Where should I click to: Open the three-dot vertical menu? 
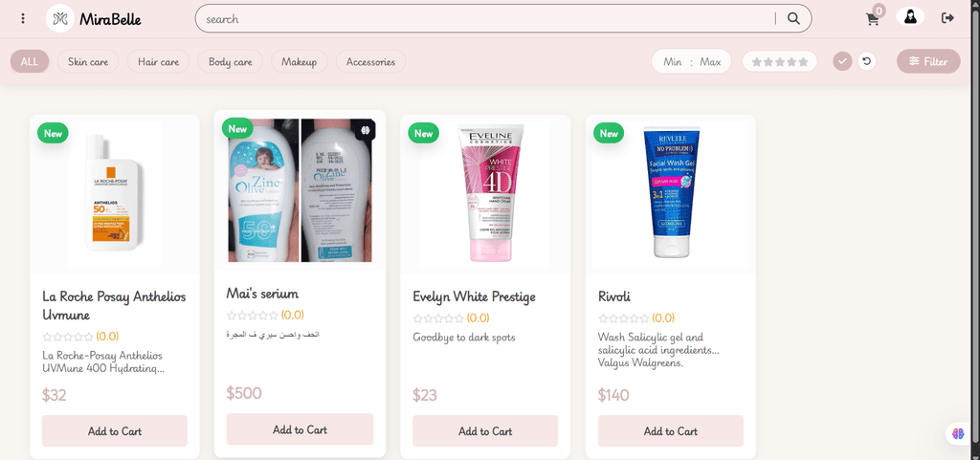pos(23,18)
